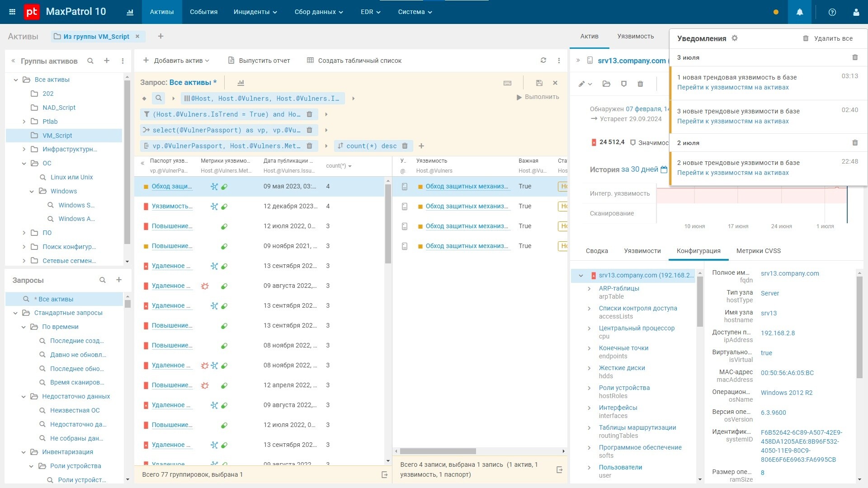Viewport: 868px width, 488px height.
Task: Select VM_Script group in tree
Action: coord(64,136)
